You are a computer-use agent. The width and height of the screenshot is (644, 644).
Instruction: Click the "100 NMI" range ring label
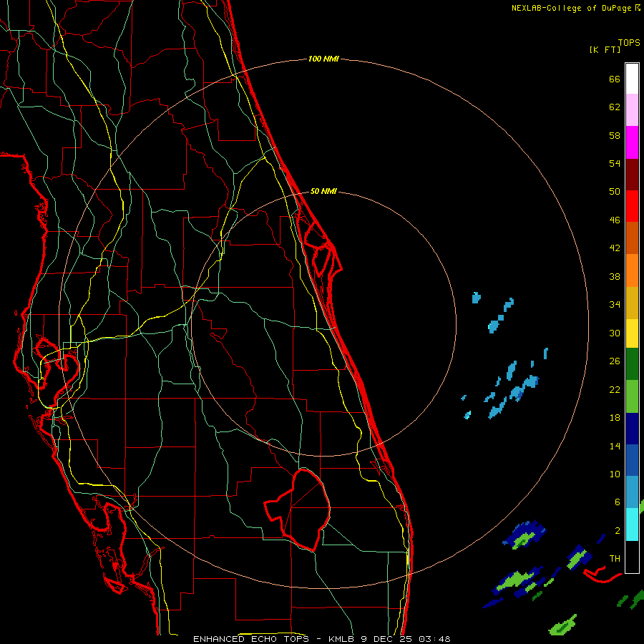click(323, 59)
